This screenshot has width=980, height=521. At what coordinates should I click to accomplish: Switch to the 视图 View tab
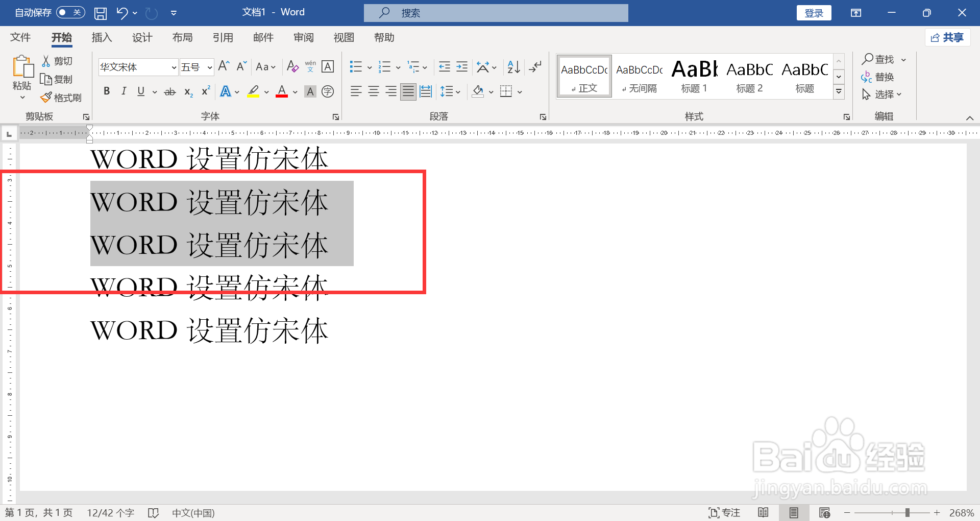(344, 37)
